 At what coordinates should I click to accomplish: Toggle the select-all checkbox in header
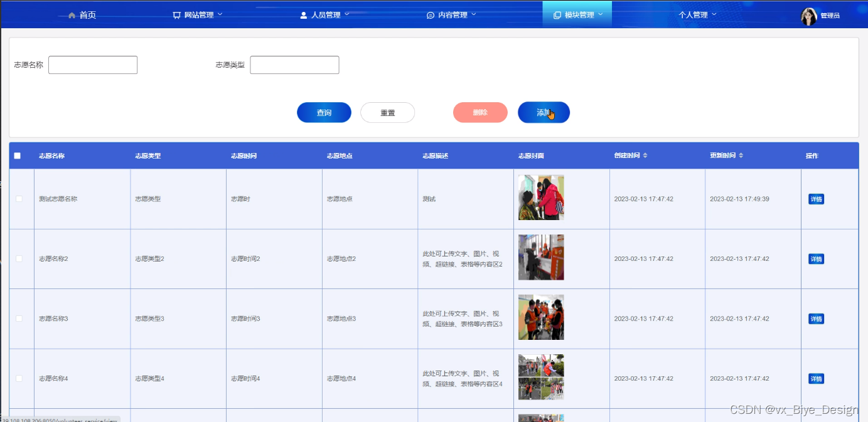click(x=18, y=156)
